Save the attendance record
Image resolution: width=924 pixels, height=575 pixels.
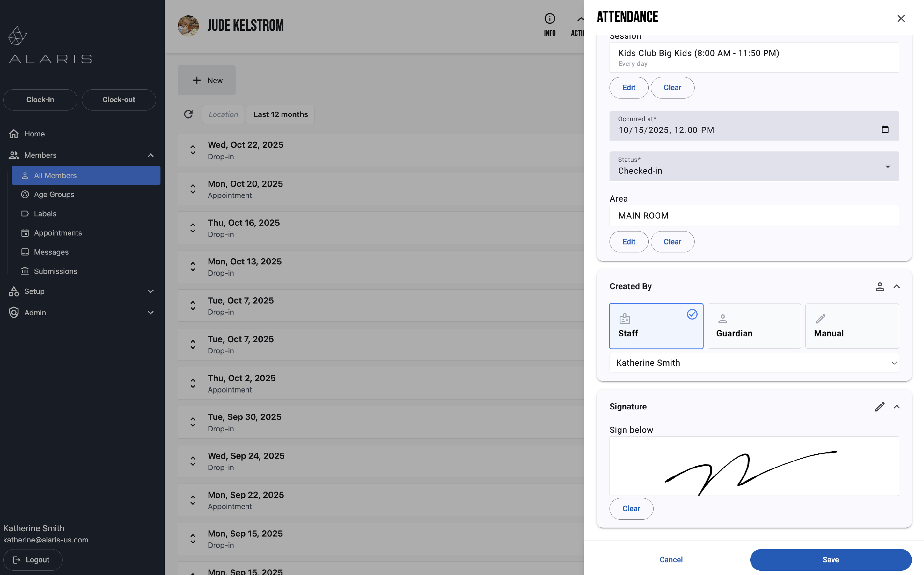pos(830,559)
